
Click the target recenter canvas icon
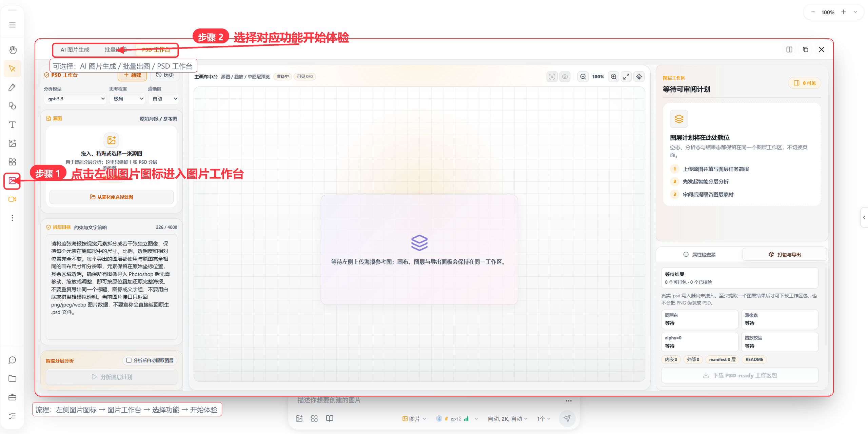tap(639, 77)
